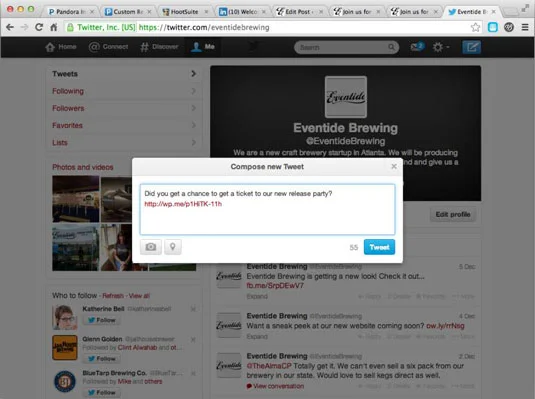Dismiss the Katherine Bell suggestion
535x399 pixels.
tap(193, 309)
